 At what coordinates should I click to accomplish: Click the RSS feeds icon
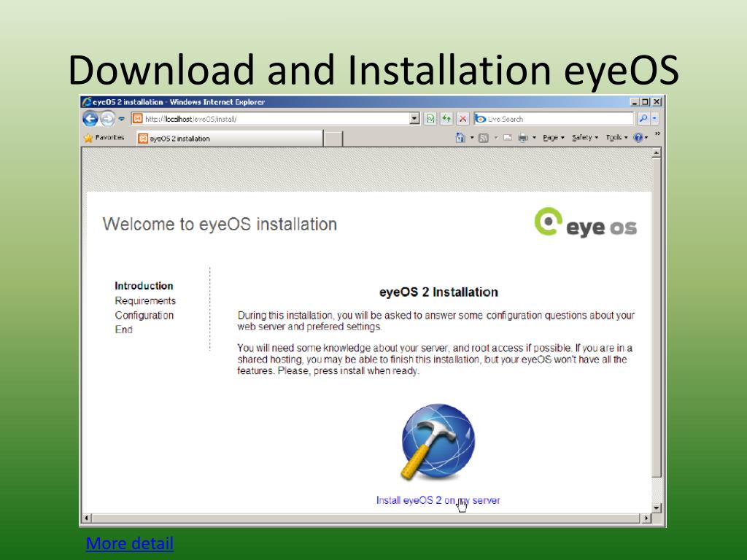[x=484, y=138]
